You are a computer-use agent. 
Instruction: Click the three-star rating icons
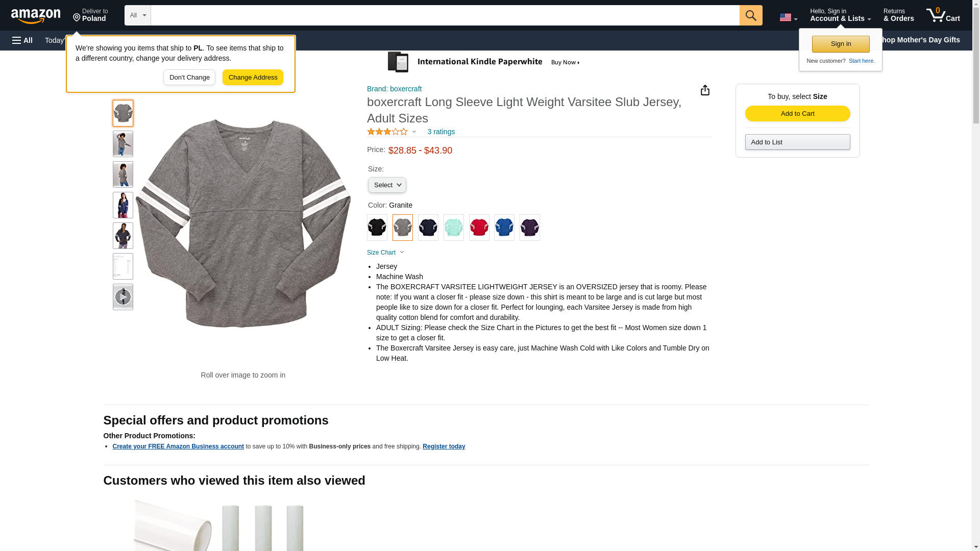[x=387, y=132]
